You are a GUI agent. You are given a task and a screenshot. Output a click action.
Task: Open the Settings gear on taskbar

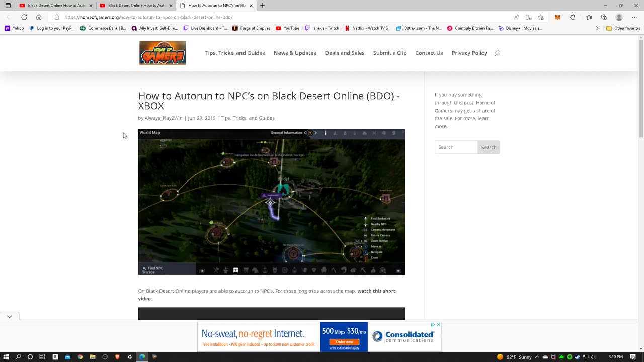130,357
